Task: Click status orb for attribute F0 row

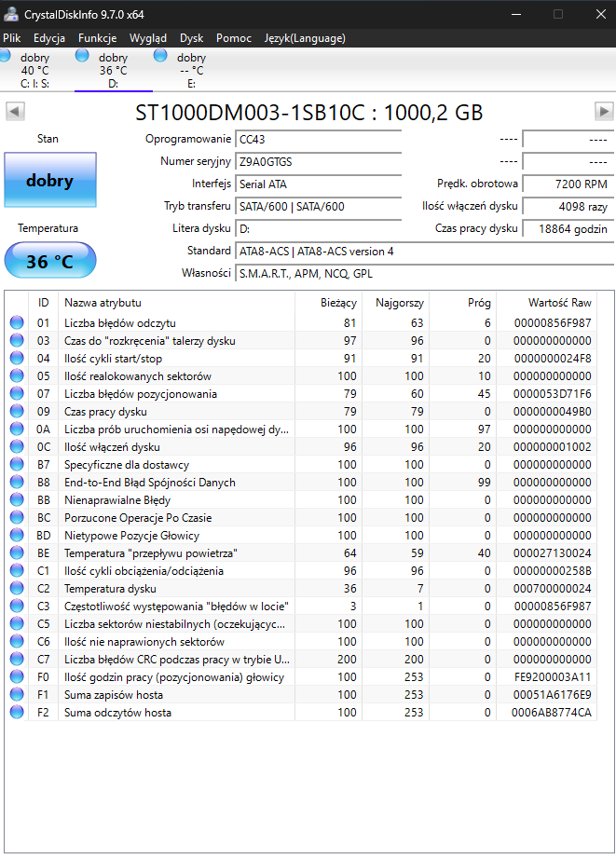Action: [17, 677]
